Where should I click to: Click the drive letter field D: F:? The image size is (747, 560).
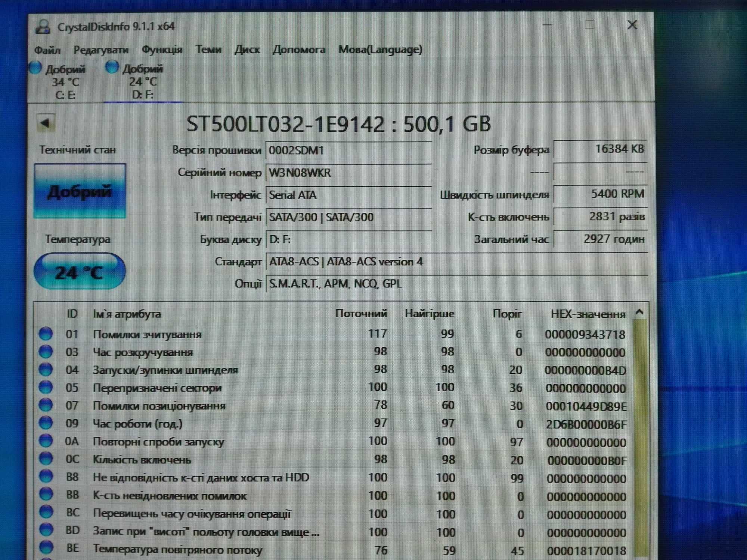(348, 239)
